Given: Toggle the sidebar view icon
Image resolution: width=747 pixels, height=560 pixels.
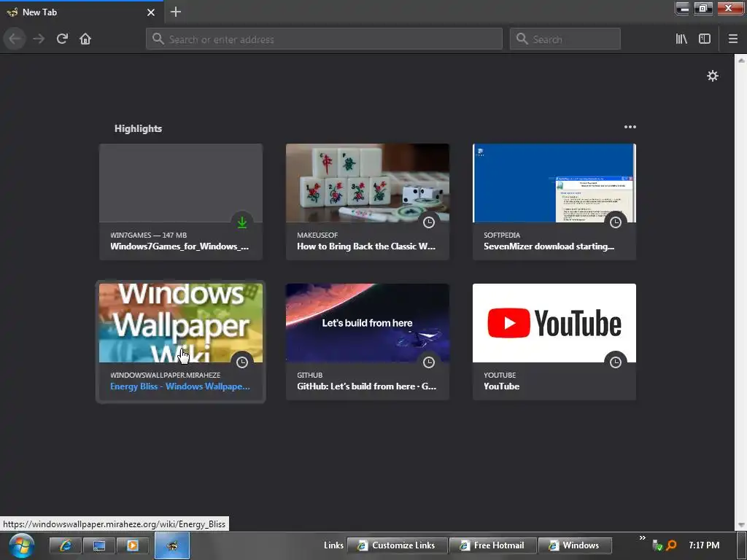Looking at the screenshot, I should pos(705,39).
